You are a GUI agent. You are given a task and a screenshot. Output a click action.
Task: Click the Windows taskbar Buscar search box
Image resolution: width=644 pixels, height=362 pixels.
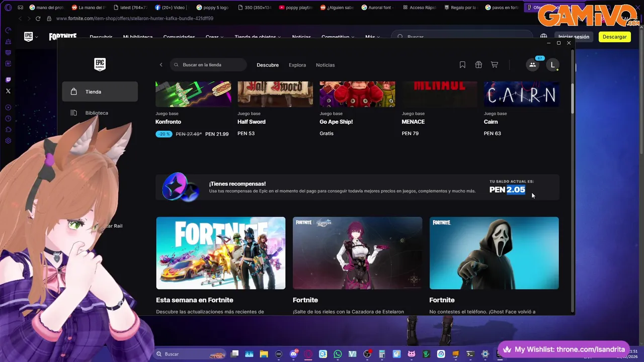(189, 354)
